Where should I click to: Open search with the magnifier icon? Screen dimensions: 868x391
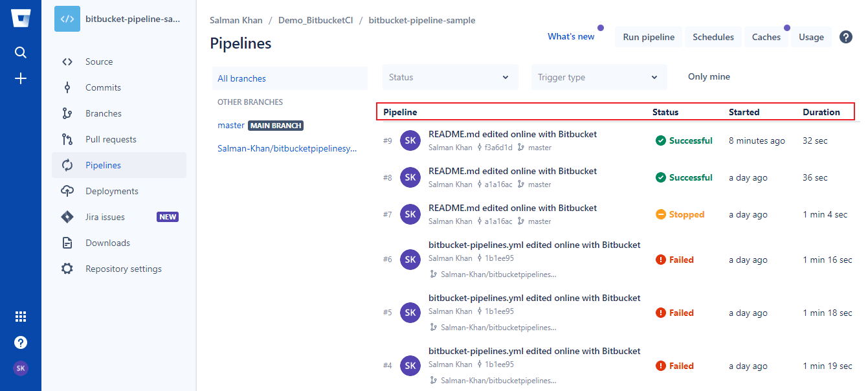pos(21,52)
